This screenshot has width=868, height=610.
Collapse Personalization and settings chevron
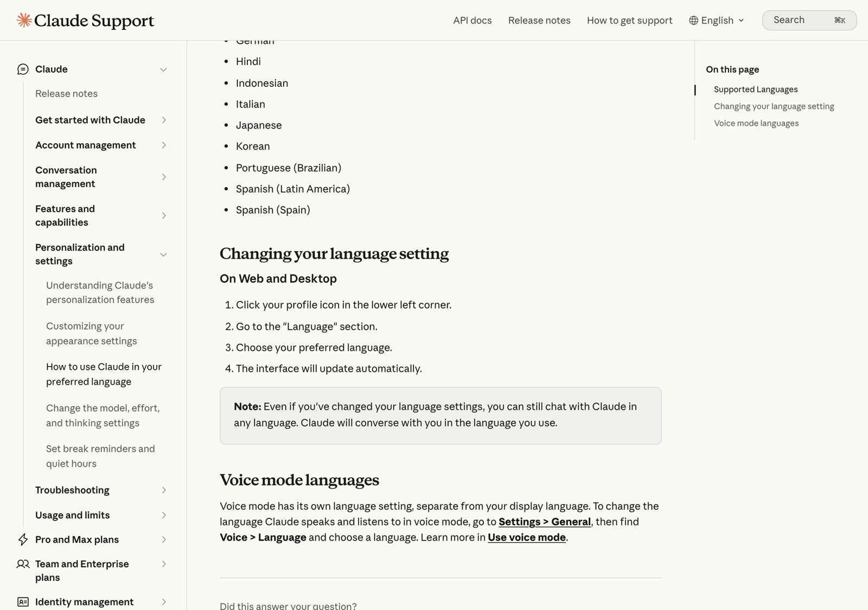pos(163,254)
